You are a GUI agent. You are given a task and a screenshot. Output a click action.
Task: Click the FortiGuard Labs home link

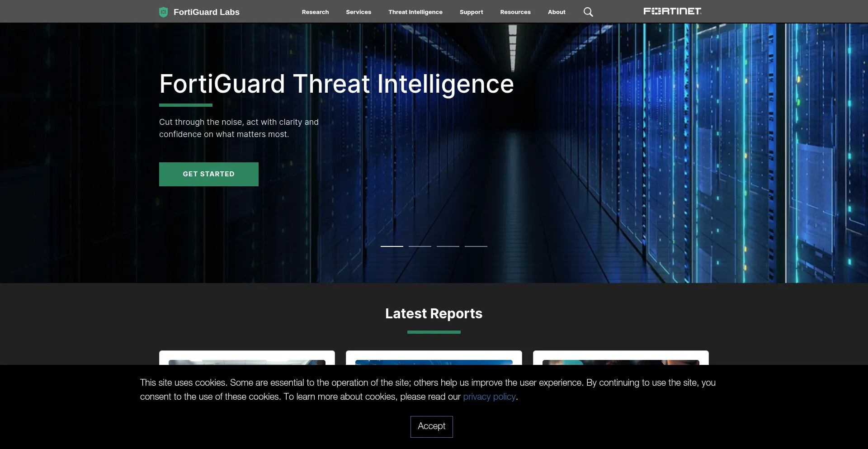207,12
